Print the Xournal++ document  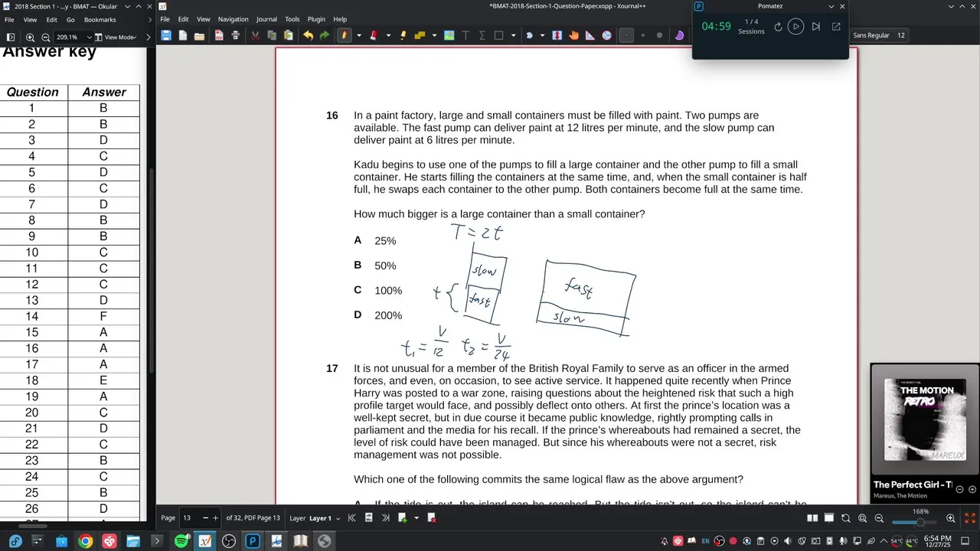pyautogui.click(x=235, y=35)
